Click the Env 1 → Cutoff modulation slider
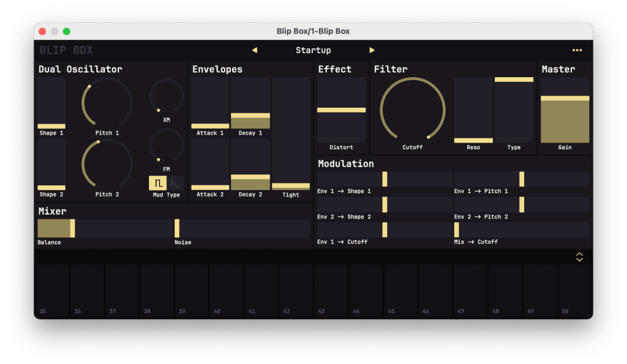 (x=384, y=229)
